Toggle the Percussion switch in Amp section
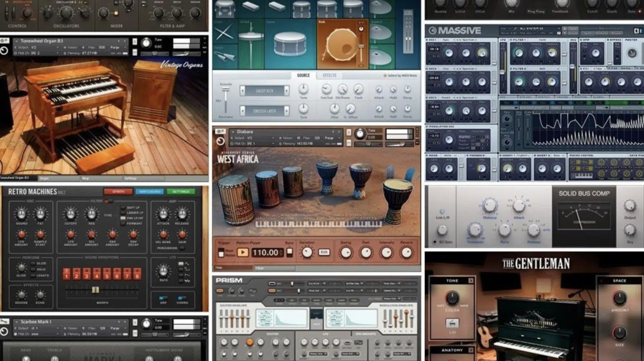 182,249
